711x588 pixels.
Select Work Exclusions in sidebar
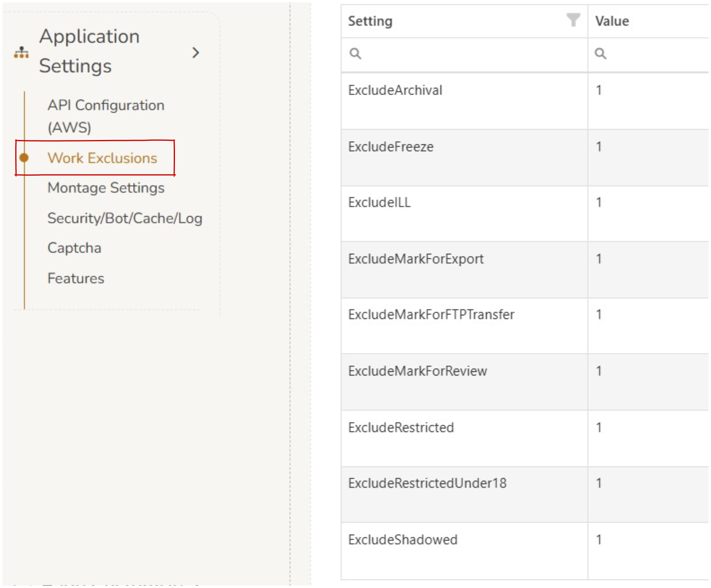click(x=102, y=158)
